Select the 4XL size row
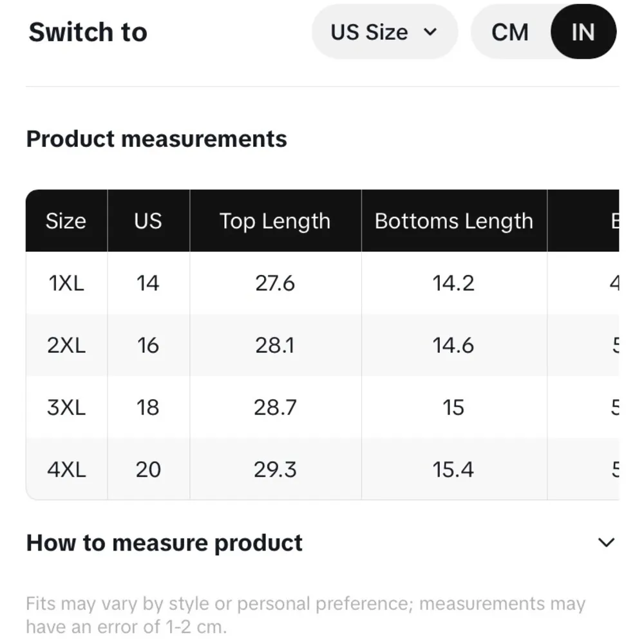This screenshot has width=644, height=644. coord(66,469)
